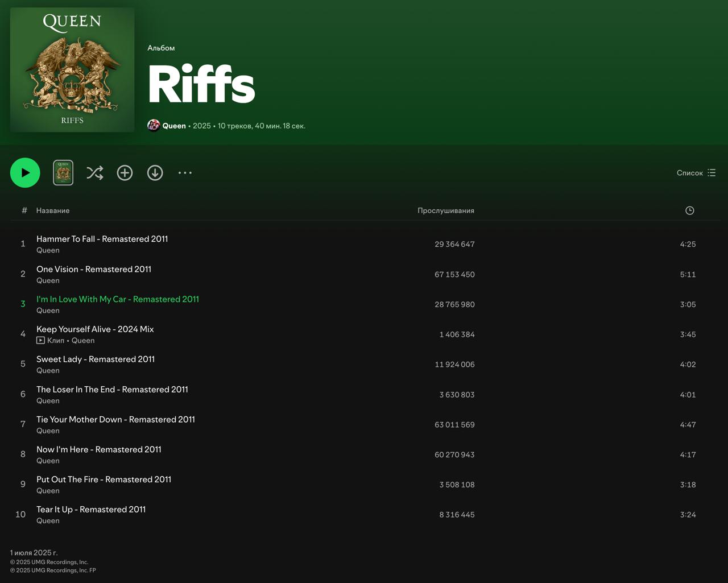
Task: Click the Название column header
Action: tap(53, 210)
